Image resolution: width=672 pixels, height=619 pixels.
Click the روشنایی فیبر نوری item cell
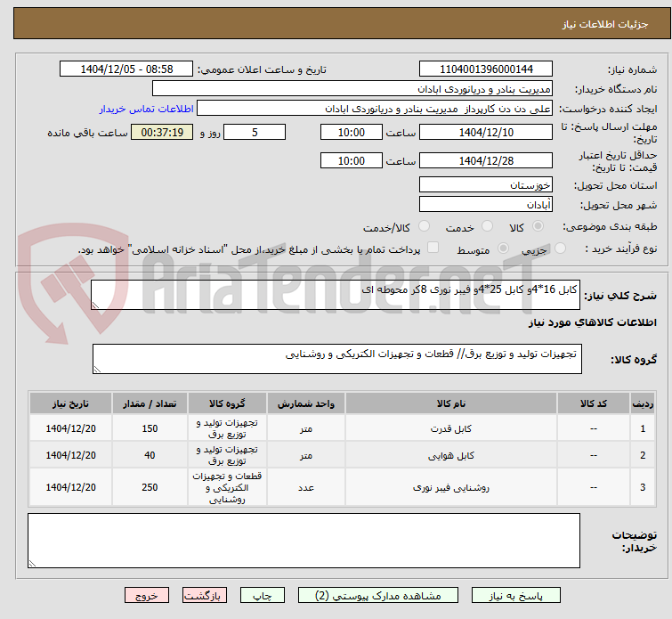point(451,487)
